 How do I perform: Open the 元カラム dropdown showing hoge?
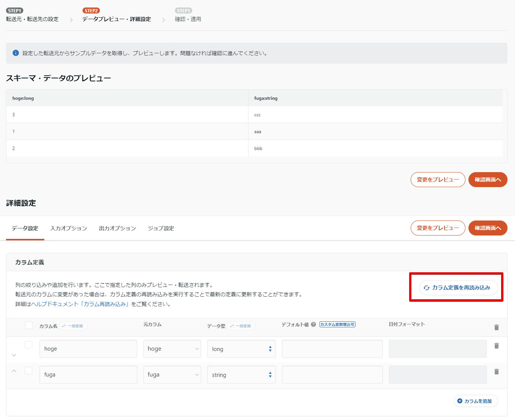pos(172,349)
